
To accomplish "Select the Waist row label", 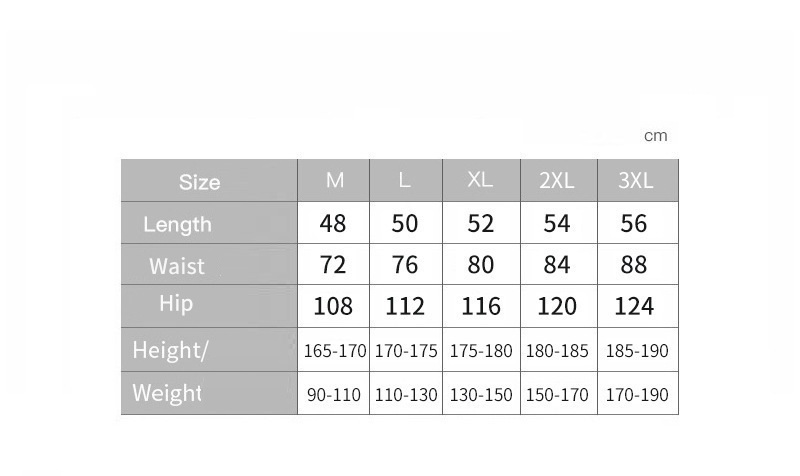I will click(177, 266).
